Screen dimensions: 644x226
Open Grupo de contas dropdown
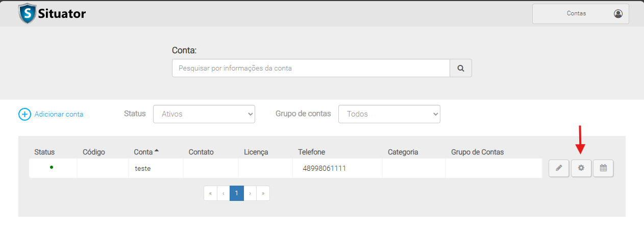389,114
